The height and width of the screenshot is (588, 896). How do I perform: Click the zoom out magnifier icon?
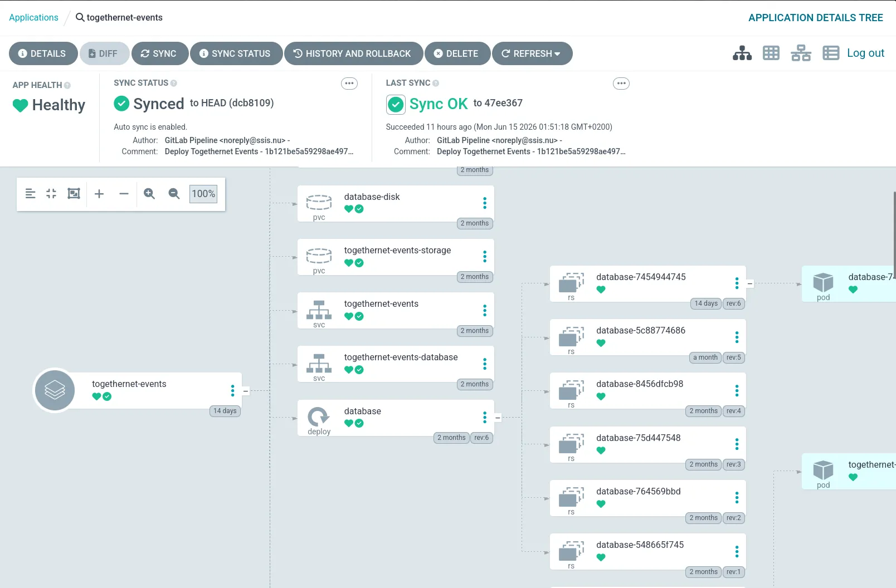tap(174, 194)
